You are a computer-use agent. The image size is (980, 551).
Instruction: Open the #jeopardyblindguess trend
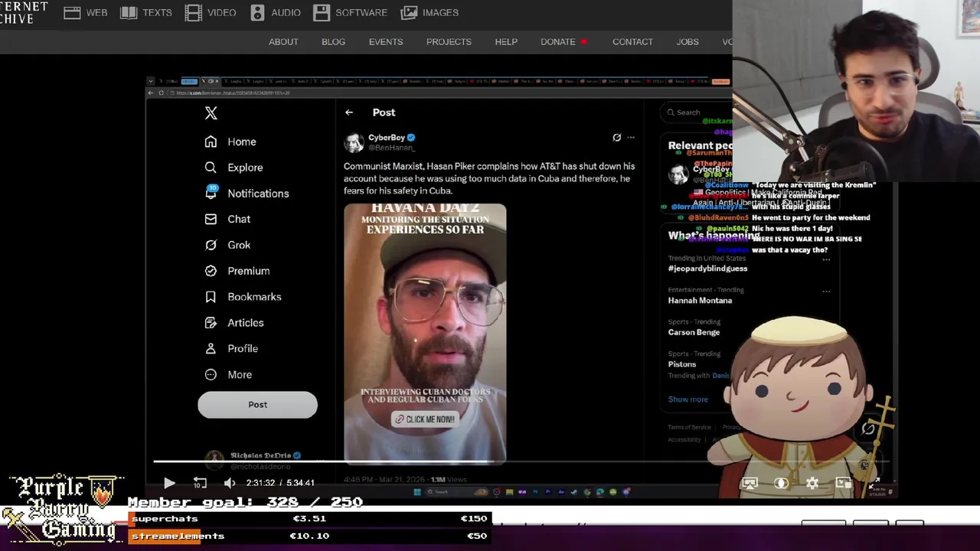[707, 269]
